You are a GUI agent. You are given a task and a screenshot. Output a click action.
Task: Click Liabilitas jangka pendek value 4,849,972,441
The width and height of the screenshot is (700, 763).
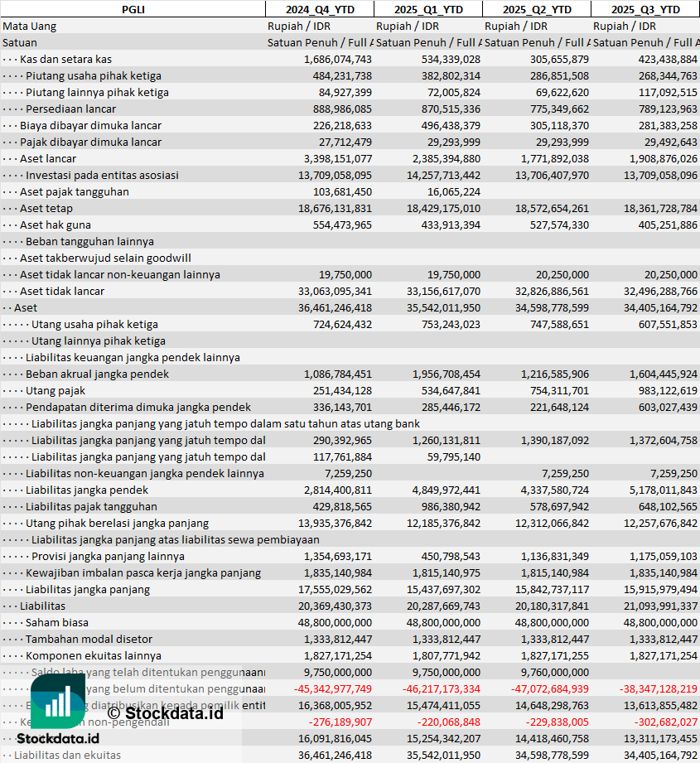click(446, 489)
